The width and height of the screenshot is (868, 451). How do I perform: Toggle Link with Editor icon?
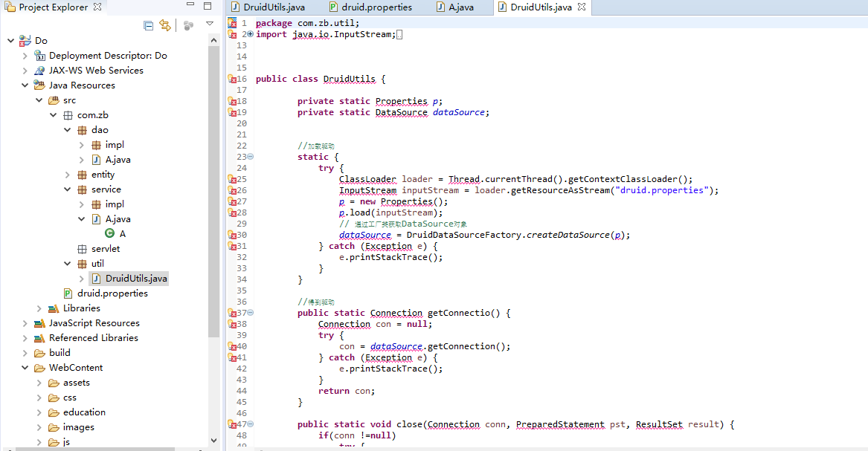pyautogui.click(x=165, y=25)
